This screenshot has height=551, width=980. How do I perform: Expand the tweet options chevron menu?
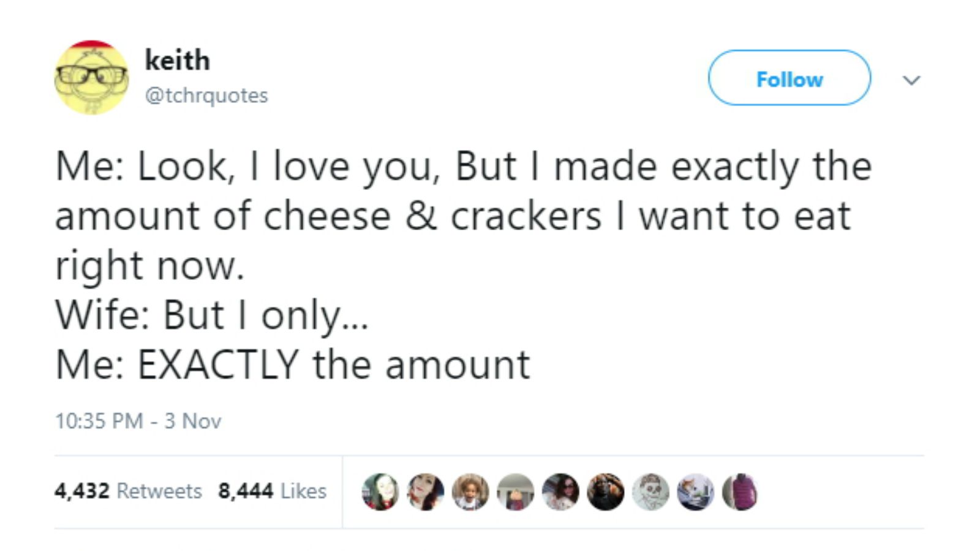click(x=912, y=80)
